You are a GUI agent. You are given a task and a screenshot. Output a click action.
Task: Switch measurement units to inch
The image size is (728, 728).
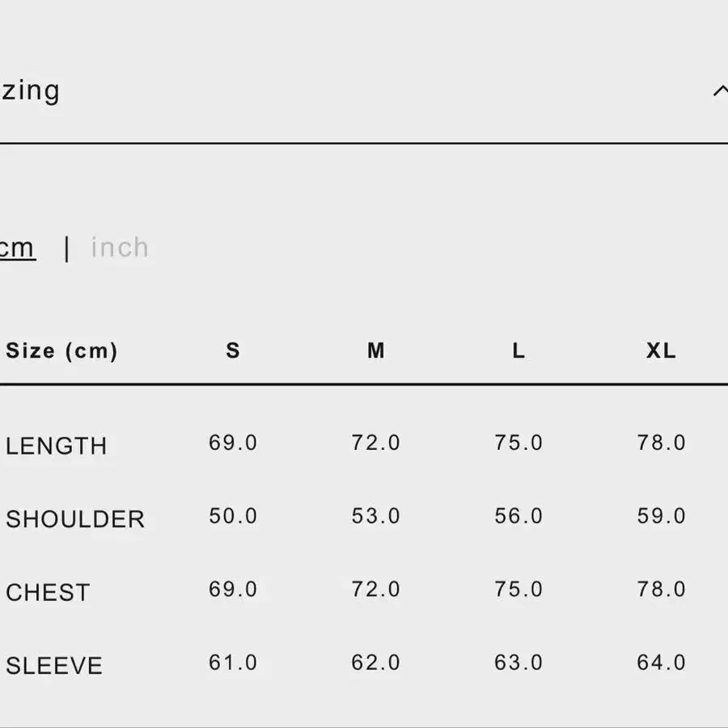point(120,248)
